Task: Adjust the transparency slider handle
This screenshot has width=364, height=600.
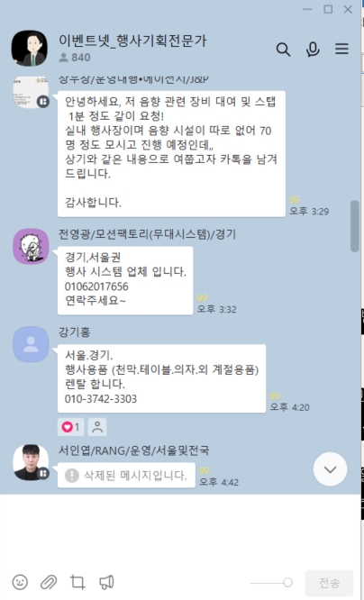Action: click(287, 582)
